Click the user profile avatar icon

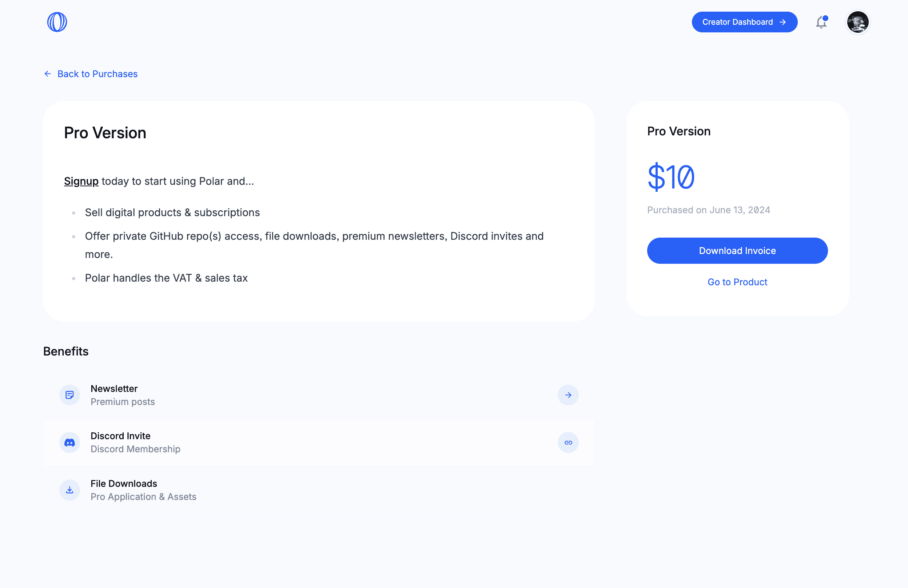(x=857, y=22)
